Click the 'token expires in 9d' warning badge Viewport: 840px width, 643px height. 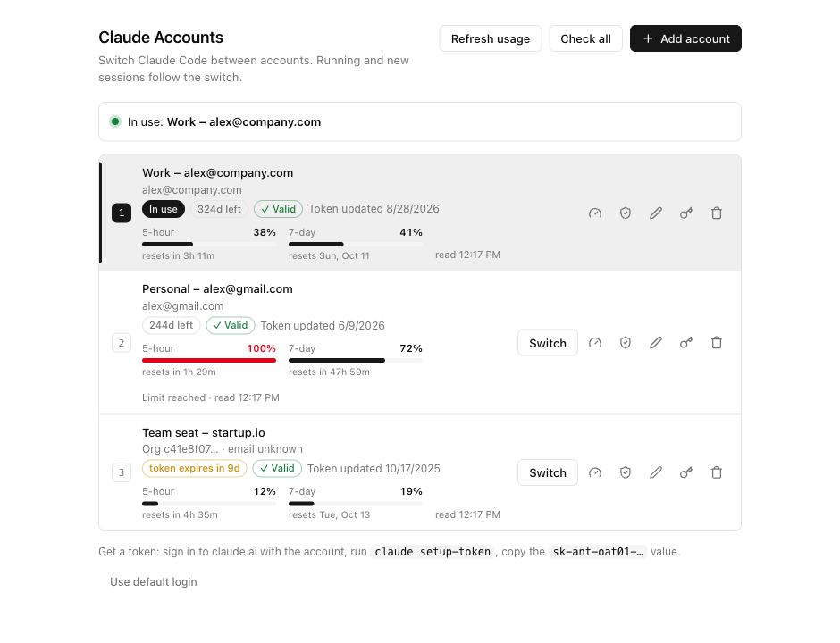[x=195, y=468]
